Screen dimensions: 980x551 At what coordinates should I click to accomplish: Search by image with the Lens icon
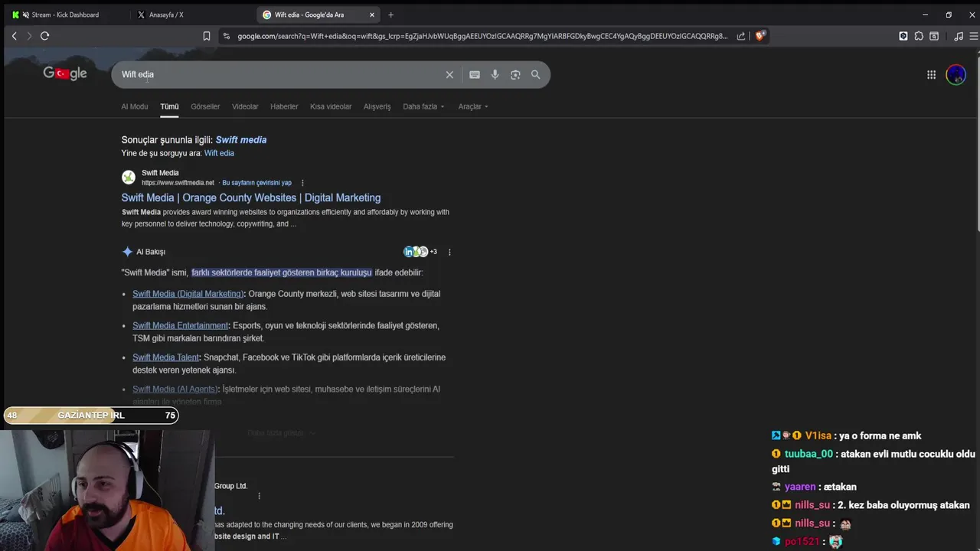pyautogui.click(x=515, y=74)
